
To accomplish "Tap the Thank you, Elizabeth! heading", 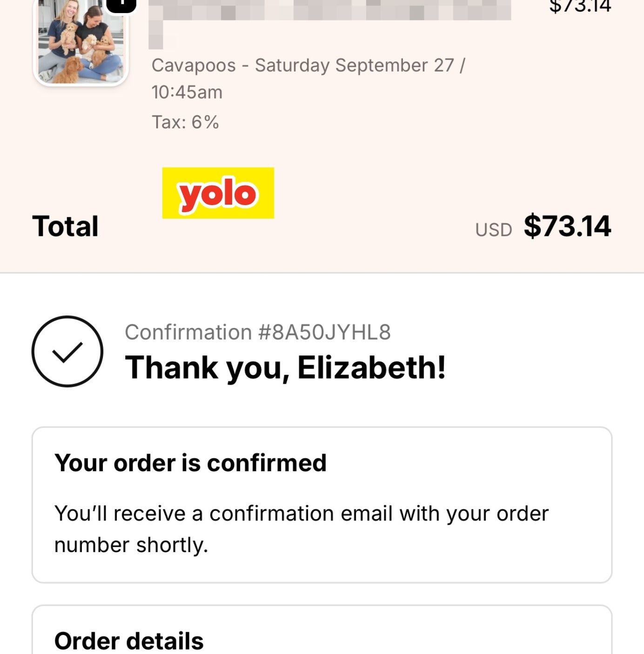I will (x=285, y=367).
